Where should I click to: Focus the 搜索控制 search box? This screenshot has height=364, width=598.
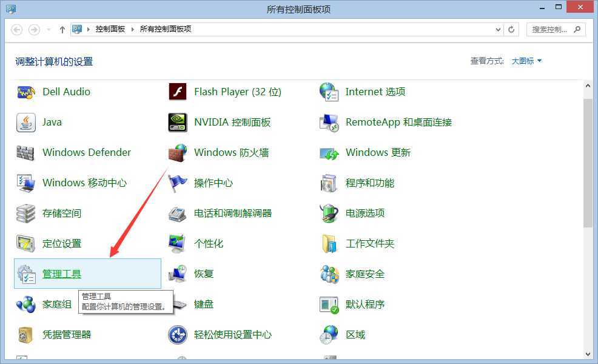(556, 29)
